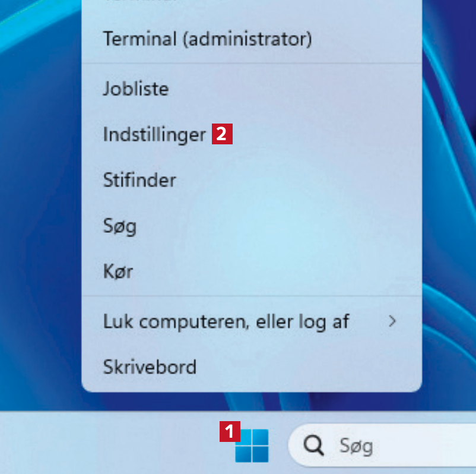The height and width of the screenshot is (474, 476).
Task: Click the red number 2 badge
Action: 222,134
